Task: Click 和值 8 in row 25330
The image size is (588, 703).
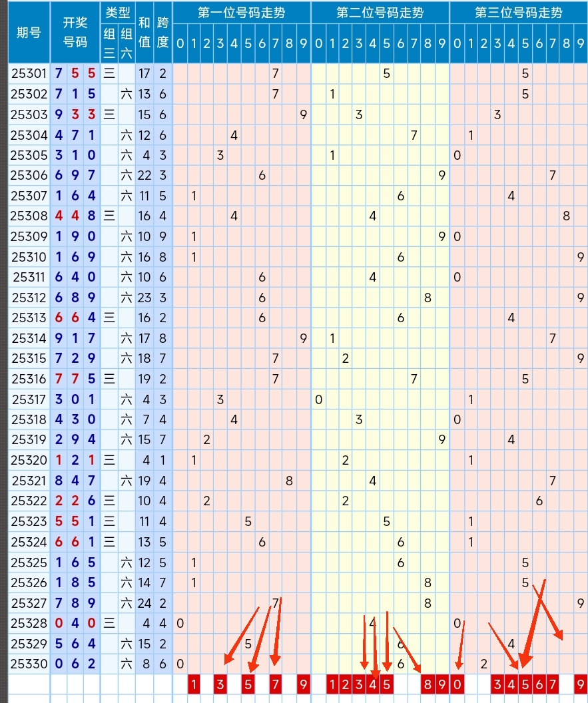Action: 147,664
